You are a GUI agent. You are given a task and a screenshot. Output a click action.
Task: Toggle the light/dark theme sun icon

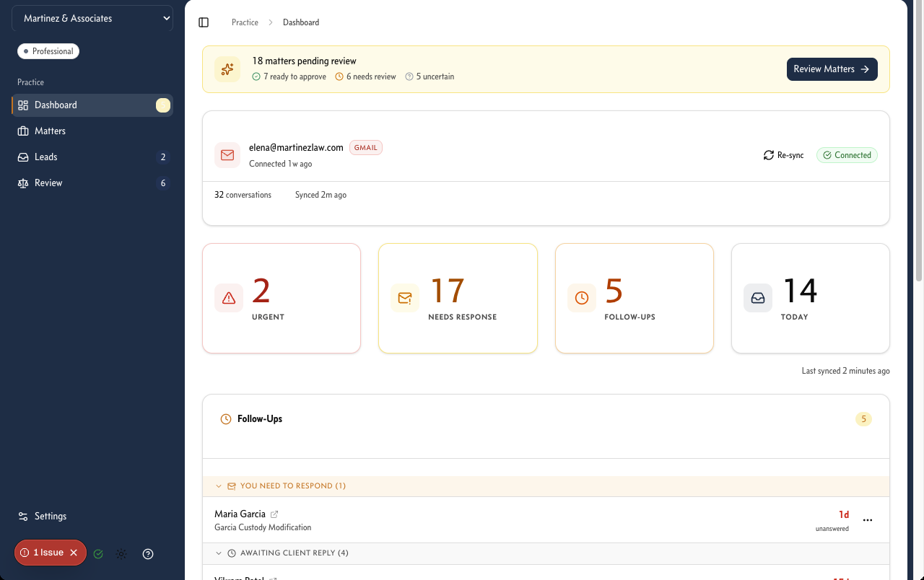[x=121, y=554]
